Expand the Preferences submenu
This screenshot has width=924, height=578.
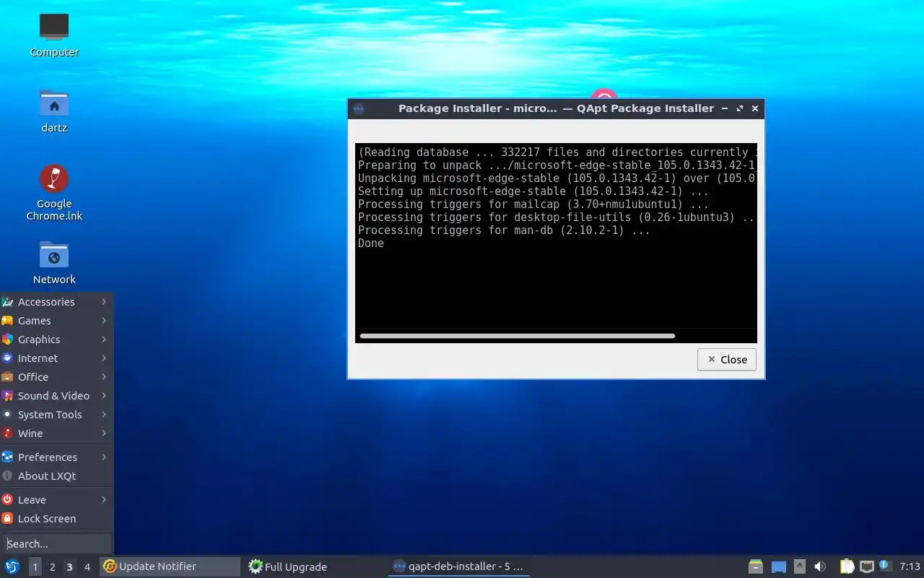click(56, 457)
